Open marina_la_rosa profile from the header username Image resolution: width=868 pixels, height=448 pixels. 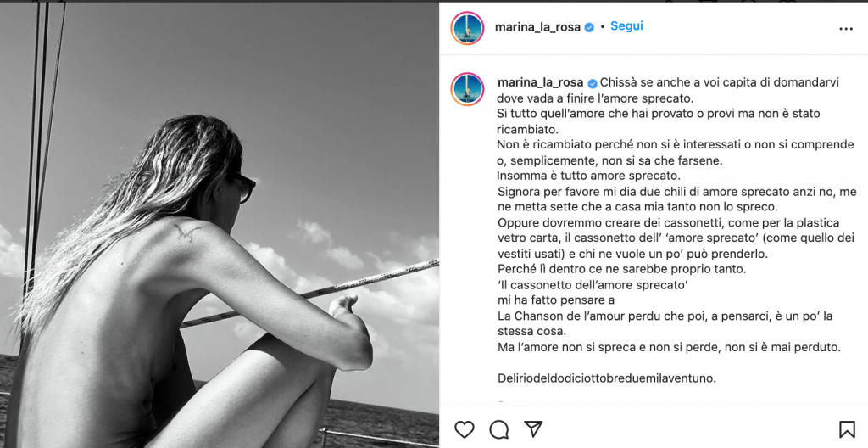point(537,27)
